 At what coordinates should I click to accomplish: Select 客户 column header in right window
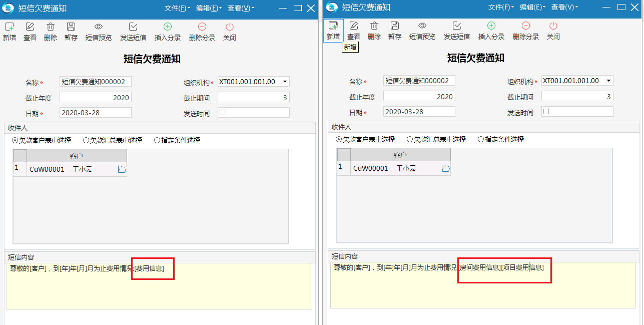[x=400, y=155]
